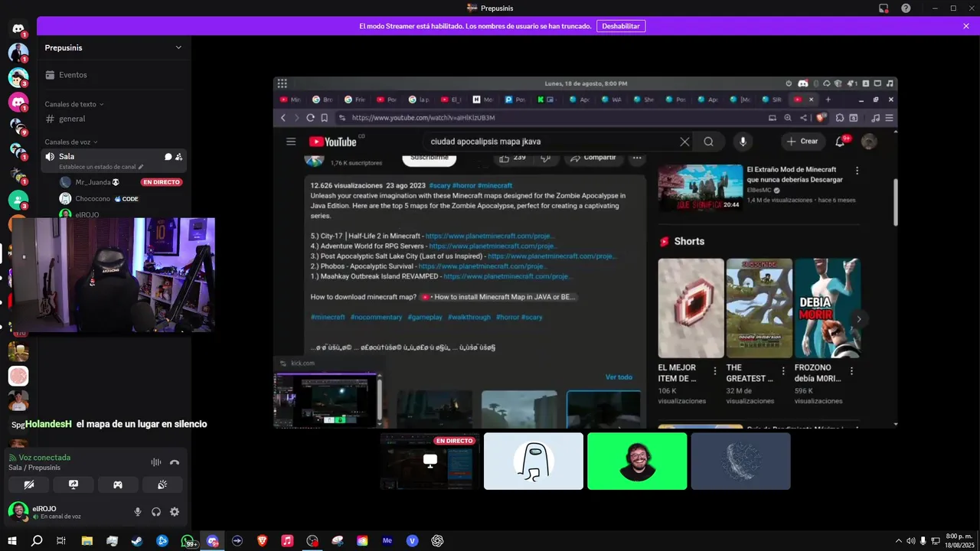Mute your microphone in user panel

click(x=138, y=512)
